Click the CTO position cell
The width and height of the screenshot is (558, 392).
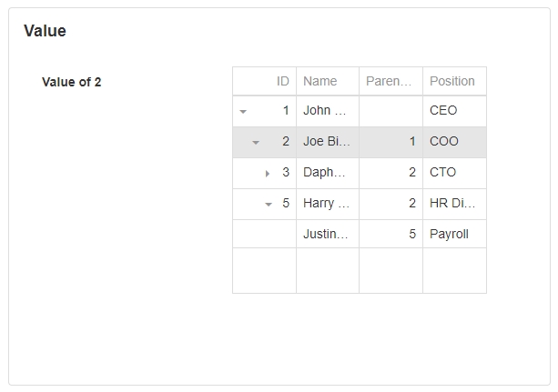click(x=453, y=173)
